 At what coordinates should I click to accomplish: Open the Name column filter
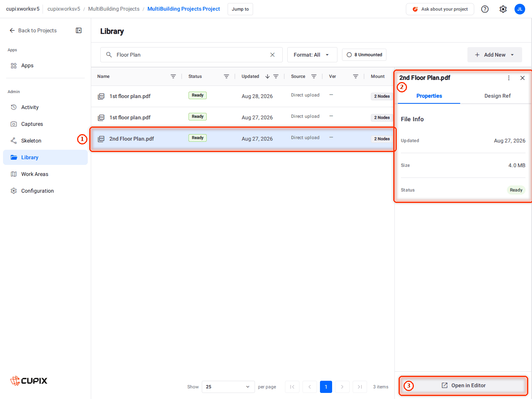tap(173, 76)
